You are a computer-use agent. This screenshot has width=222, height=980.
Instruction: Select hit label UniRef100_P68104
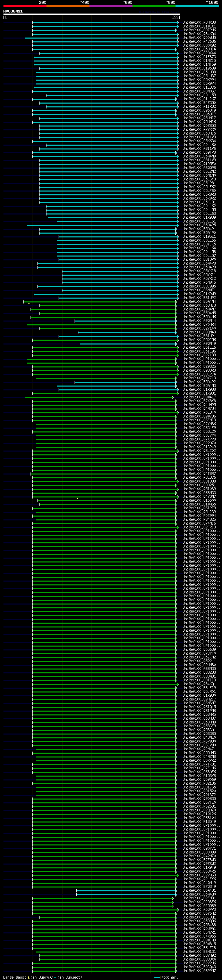[199, 818]
